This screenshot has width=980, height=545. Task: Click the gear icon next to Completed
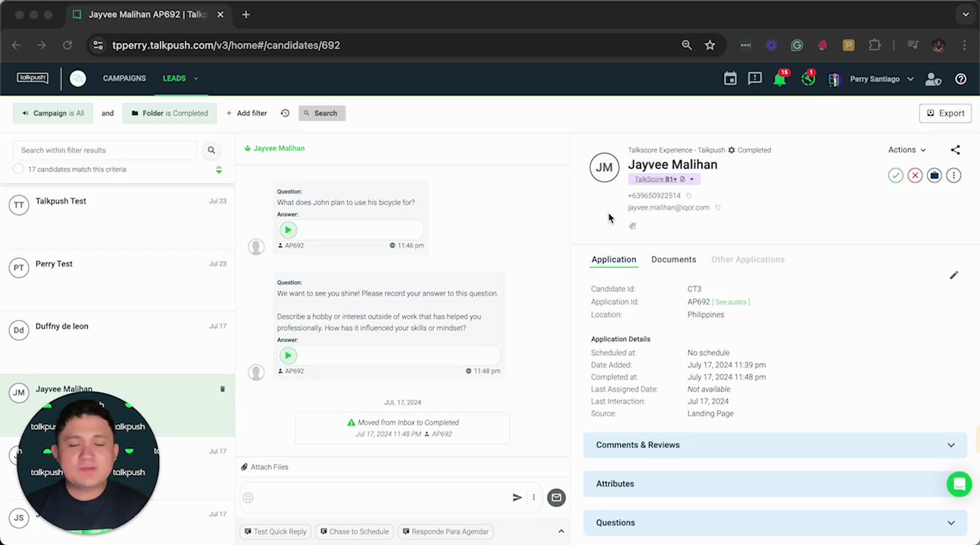pos(732,150)
